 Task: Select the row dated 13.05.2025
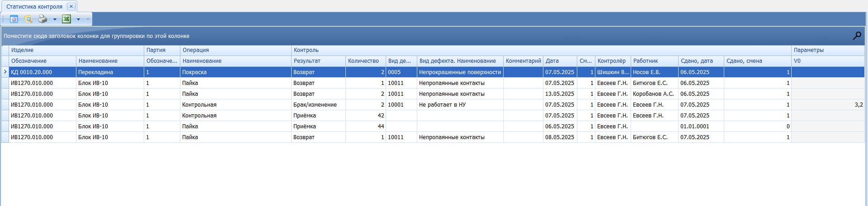tap(559, 94)
